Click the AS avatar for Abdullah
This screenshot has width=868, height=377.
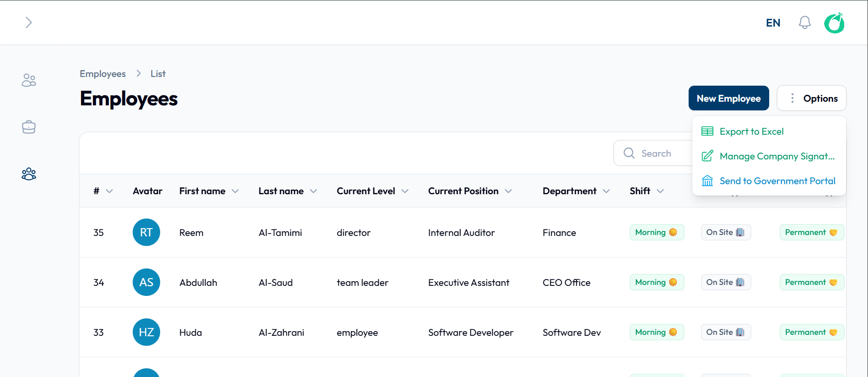tap(146, 282)
